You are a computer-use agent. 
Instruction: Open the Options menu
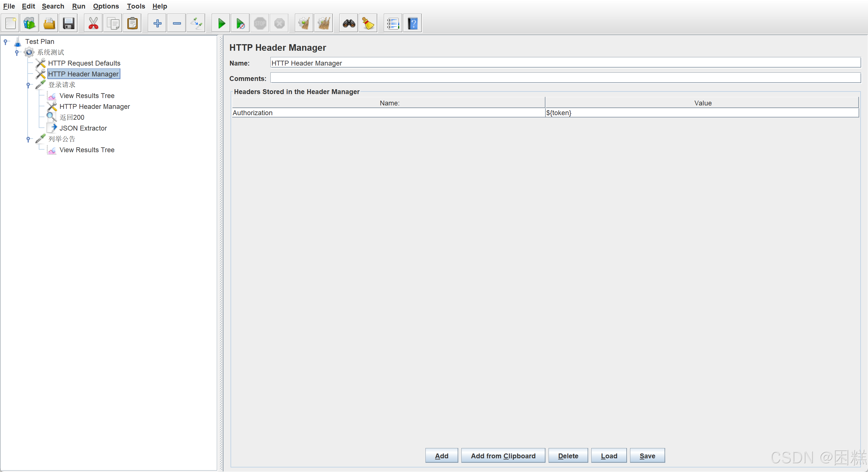point(106,6)
